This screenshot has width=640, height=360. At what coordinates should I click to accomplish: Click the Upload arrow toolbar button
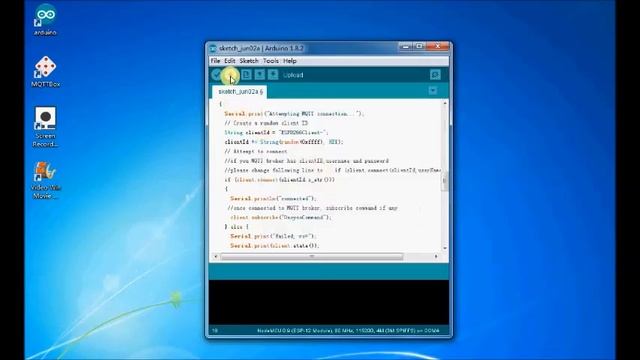tap(231, 75)
